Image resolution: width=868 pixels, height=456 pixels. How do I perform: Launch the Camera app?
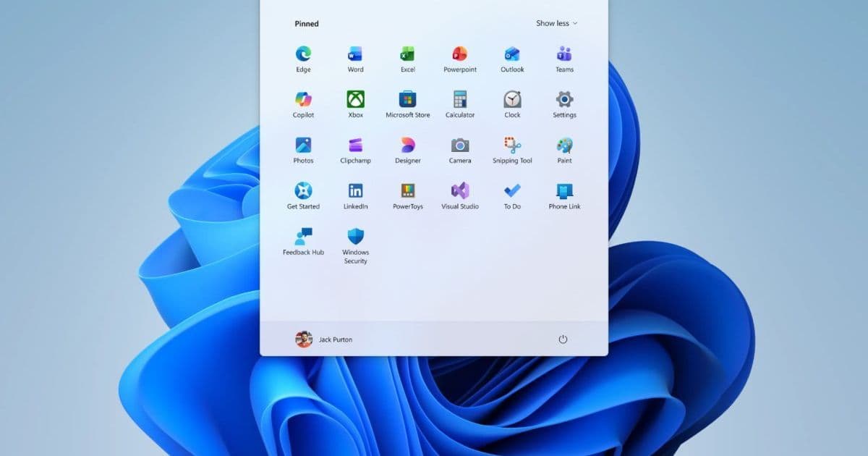click(460, 145)
